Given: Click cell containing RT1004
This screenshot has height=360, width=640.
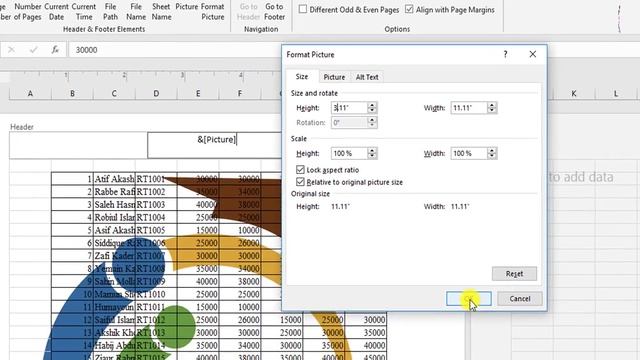Looking at the screenshot, I should tap(156, 217).
